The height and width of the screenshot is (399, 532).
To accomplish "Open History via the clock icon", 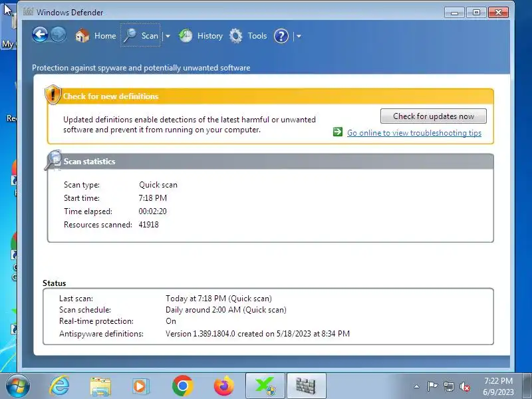I will (x=186, y=36).
